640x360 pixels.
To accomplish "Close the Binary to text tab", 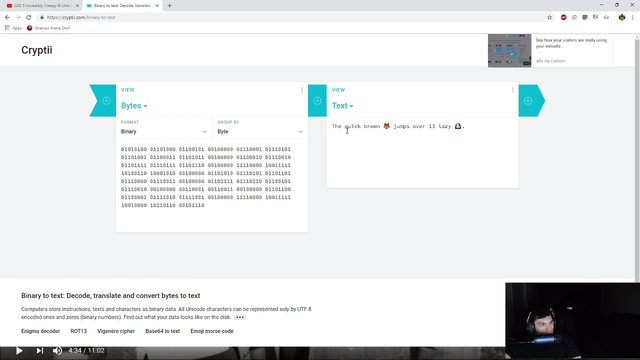I will coord(157,6).
